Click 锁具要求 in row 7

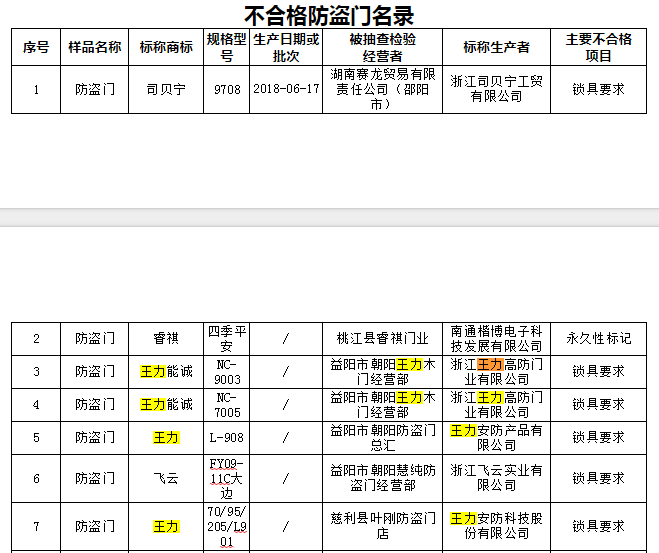[598, 527]
